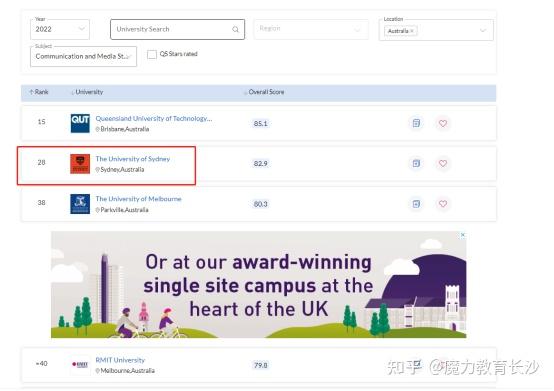Click rank =40 in the RMIT row
This screenshot has height=391, width=554.
point(42,363)
